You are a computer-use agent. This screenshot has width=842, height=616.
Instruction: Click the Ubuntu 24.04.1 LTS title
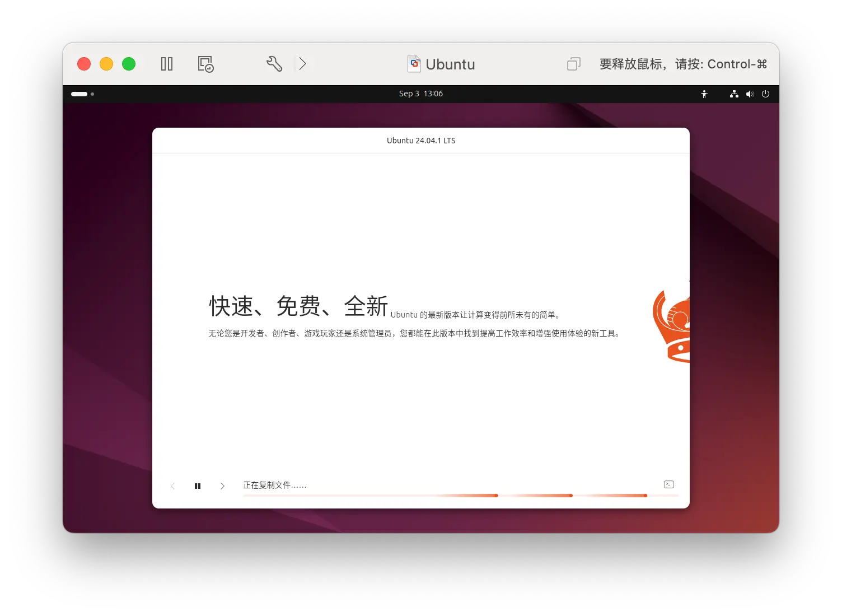pos(421,141)
